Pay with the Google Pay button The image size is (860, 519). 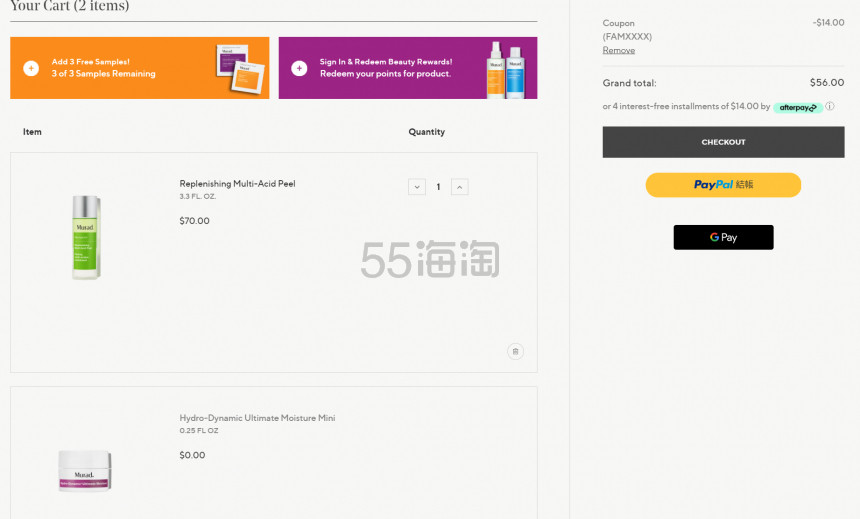click(x=723, y=237)
